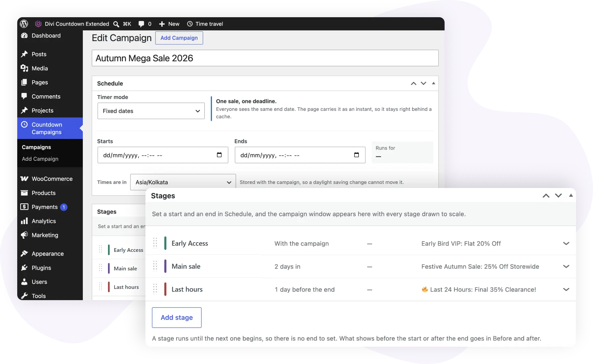The image size is (593, 364).
Task: Move Stages overlay panel up
Action: tap(546, 196)
